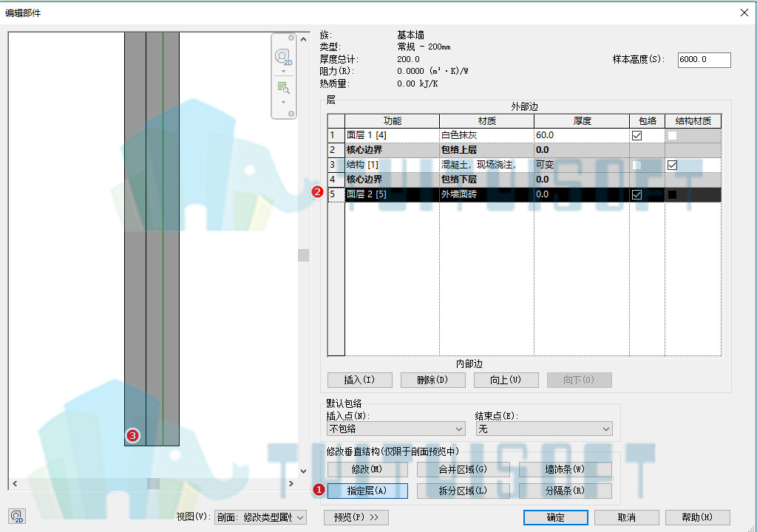The height and width of the screenshot is (532, 757).
Task: Click preview vertical scrollbar up arrow
Action: pos(303,39)
